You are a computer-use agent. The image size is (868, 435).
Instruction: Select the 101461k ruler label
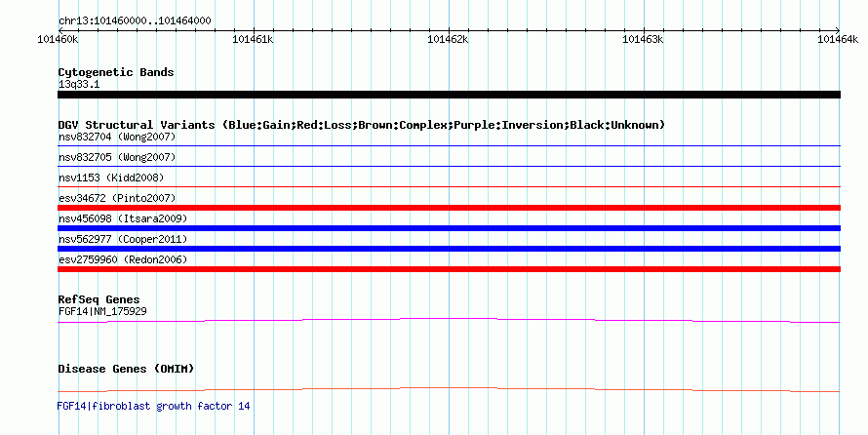click(253, 39)
